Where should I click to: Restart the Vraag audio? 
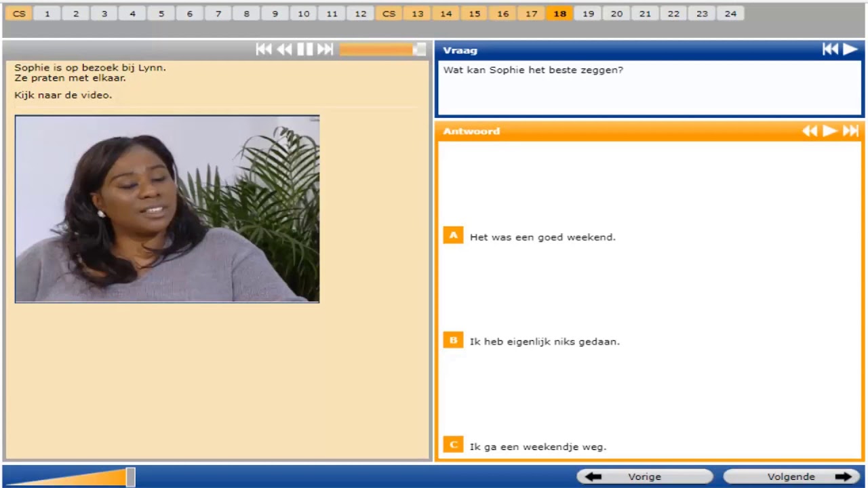point(830,49)
